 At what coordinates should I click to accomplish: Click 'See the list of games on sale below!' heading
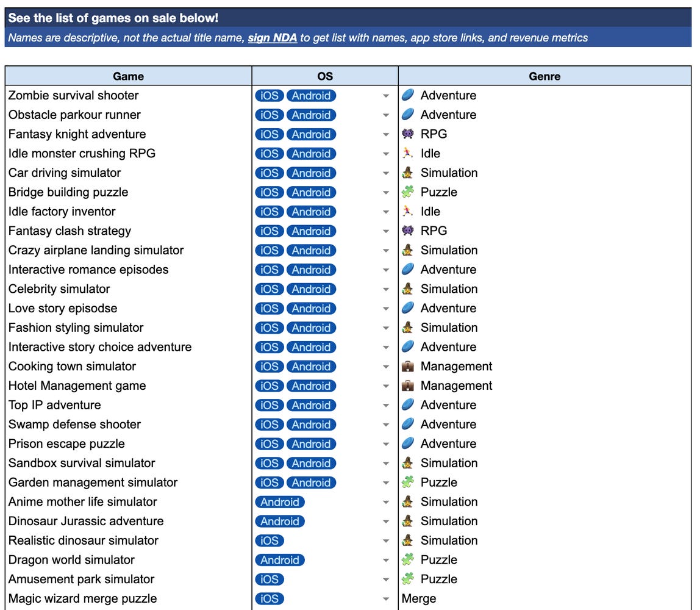pyautogui.click(x=113, y=18)
